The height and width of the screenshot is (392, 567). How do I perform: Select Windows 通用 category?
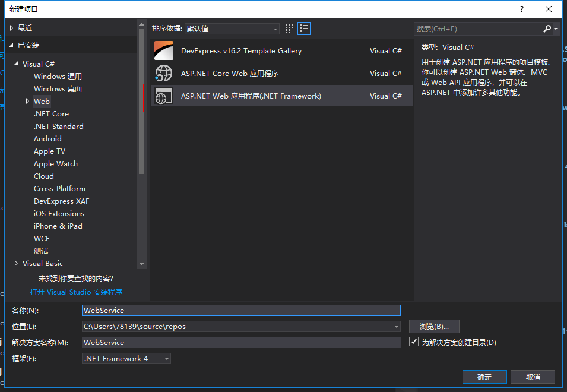58,76
